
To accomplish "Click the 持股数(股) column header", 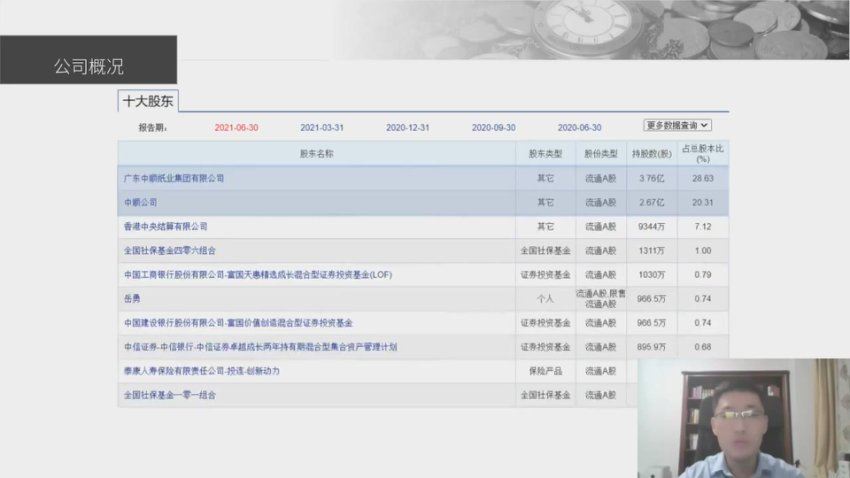I will pos(652,154).
